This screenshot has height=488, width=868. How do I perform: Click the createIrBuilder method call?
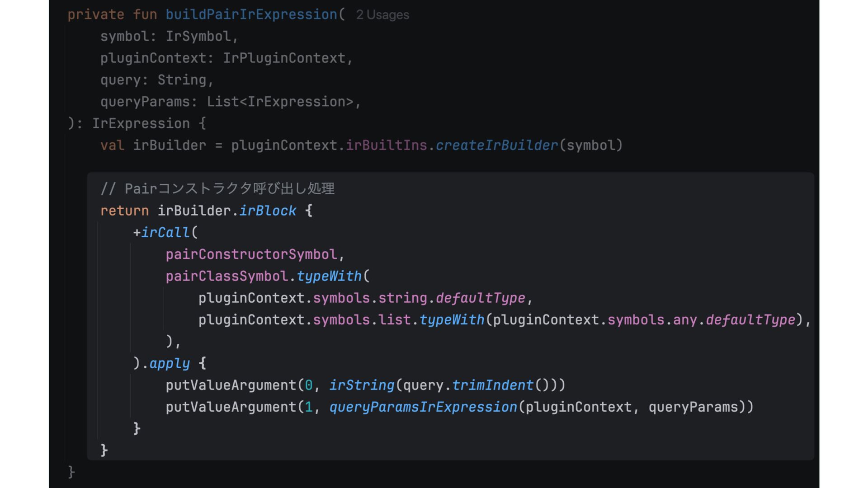(x=496, y=145)
